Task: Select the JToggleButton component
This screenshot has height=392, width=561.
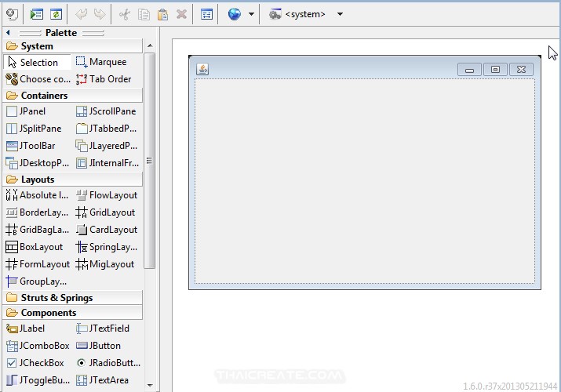Action: pos(37,380)
